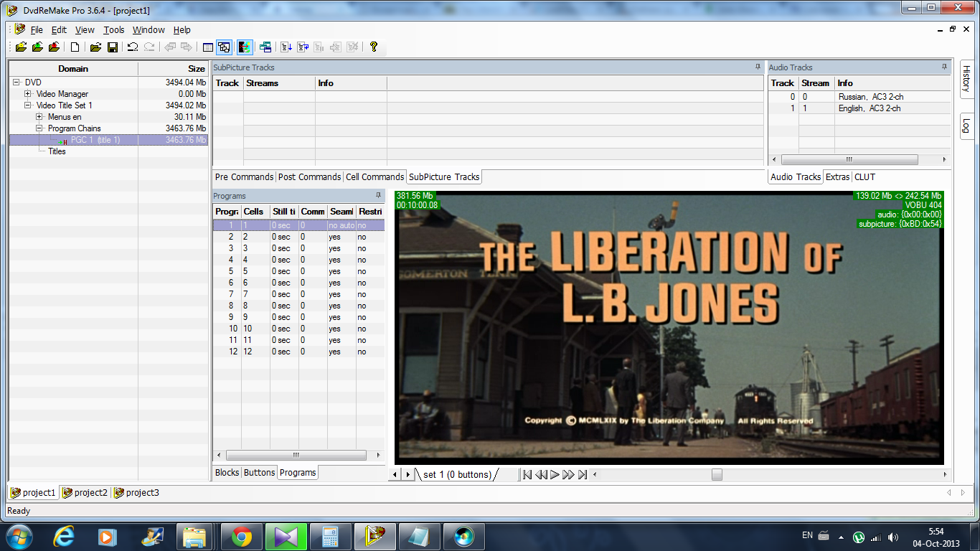Switch to the Cell Commands tab
The image size is (980, 551).
click(374, 177)
